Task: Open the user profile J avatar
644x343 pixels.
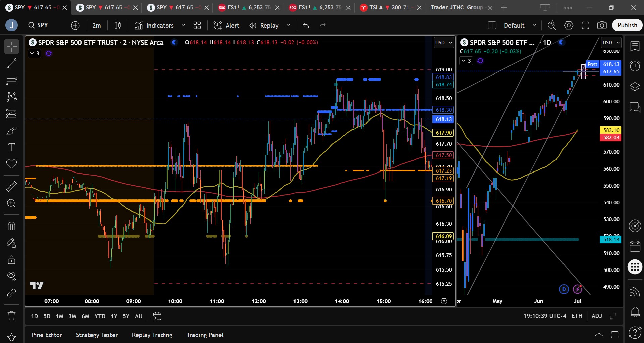Action: (x=11, y=25)
